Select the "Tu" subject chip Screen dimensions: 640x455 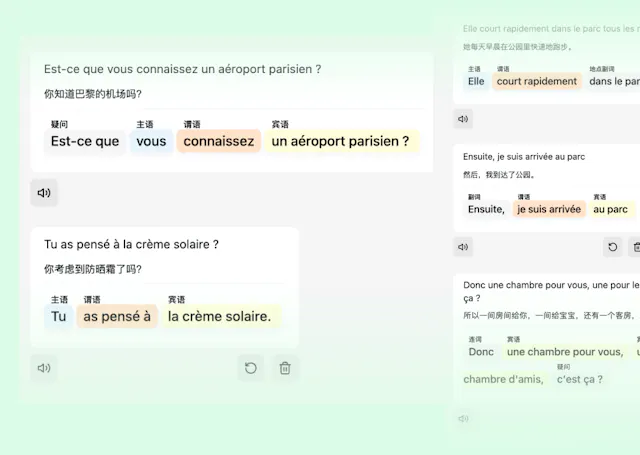click(x=59, y=316)
